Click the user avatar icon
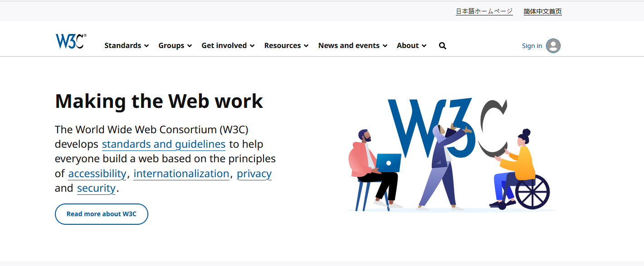 (x=553, y=46)
